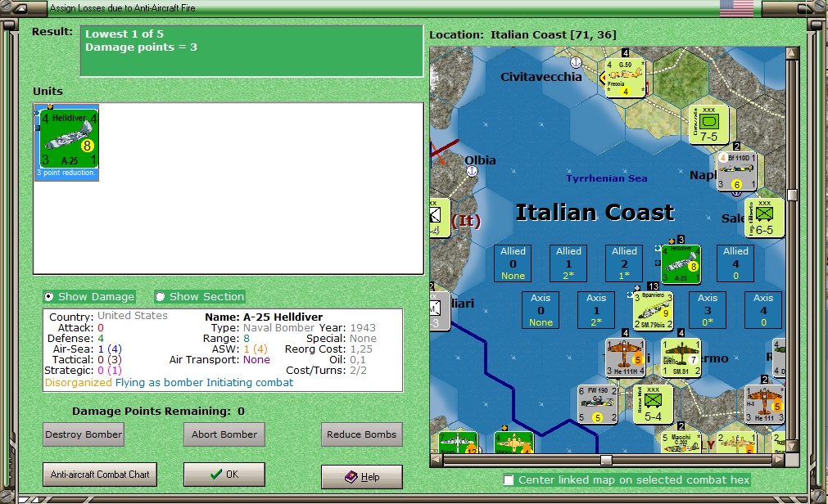Click the Helldiver counter in the Allied box row
This screenshot has width=828, height=504.
pos(681,264)
